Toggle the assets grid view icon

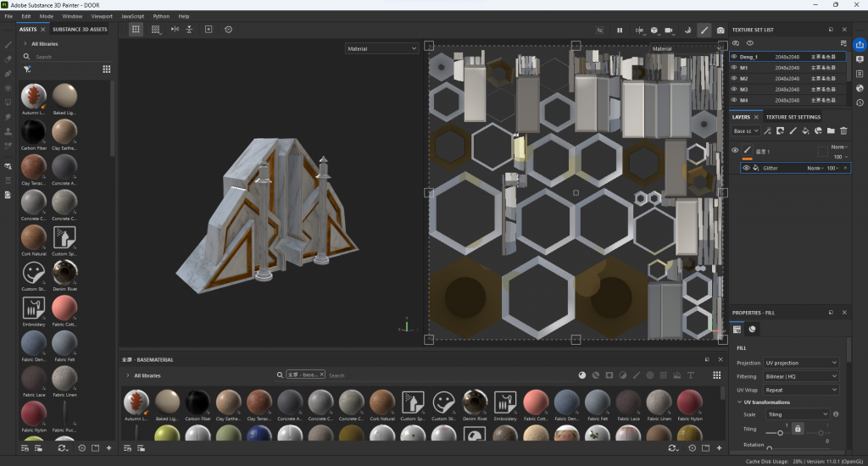(107, 69)
